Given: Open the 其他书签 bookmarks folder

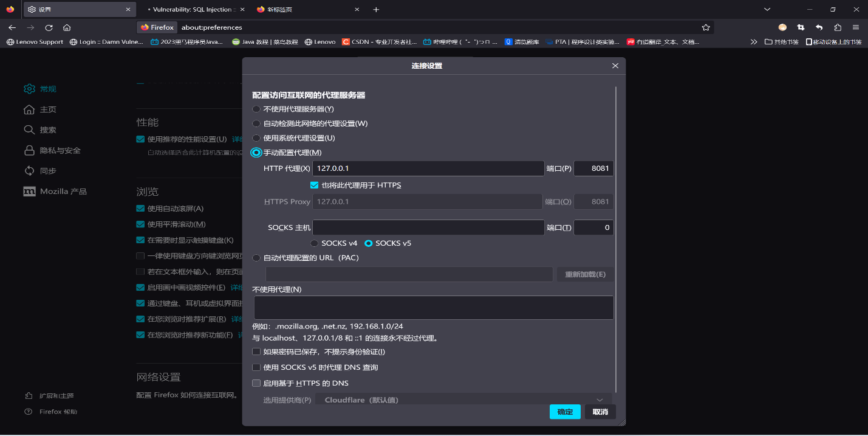Looking at the screenshot, I should (x=781, y=42).
